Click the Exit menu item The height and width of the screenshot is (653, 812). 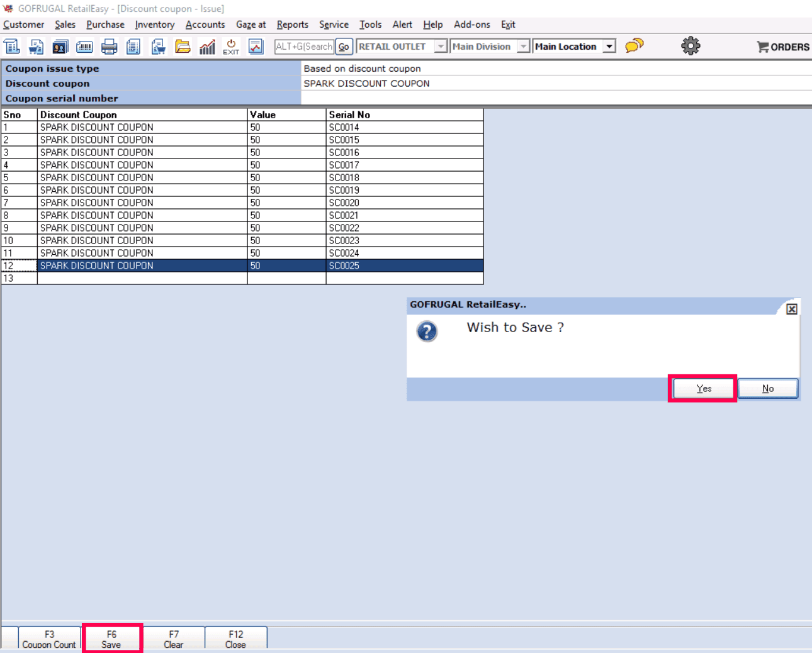tap(508, 25)
